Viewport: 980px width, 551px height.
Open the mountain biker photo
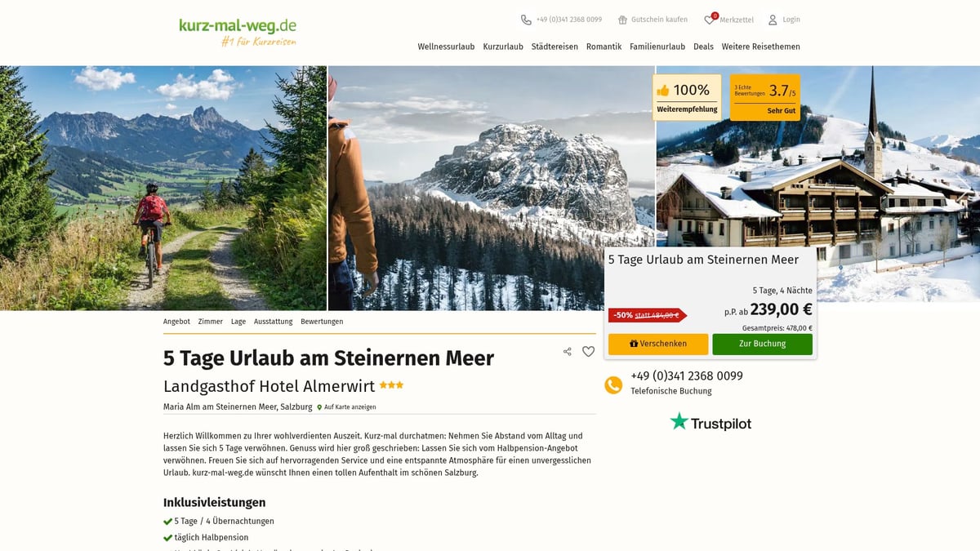pos(163,188)
